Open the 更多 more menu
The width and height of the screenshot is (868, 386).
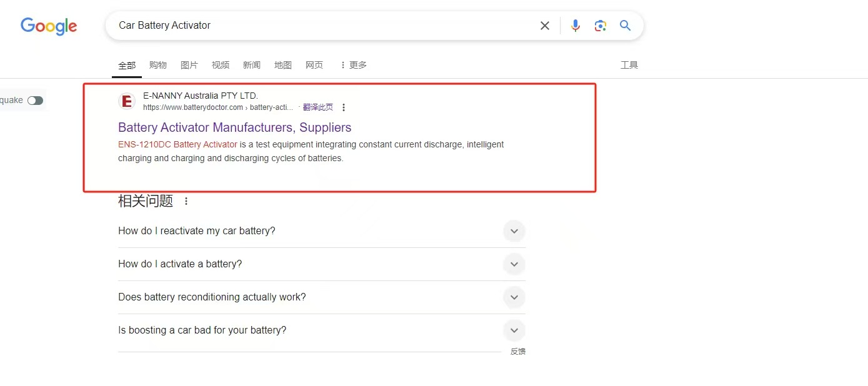tap(353, 65)
